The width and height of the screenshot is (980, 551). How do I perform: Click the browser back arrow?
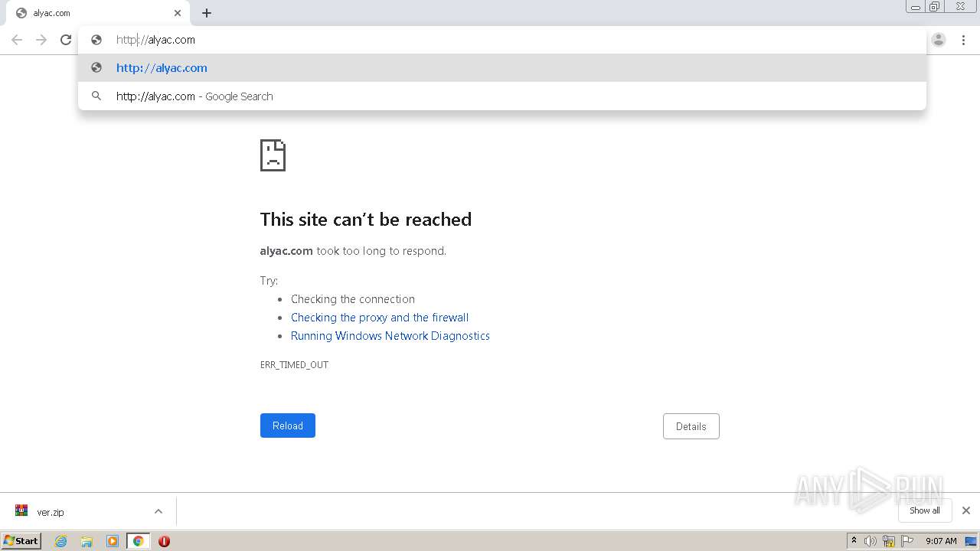(17, 40)
